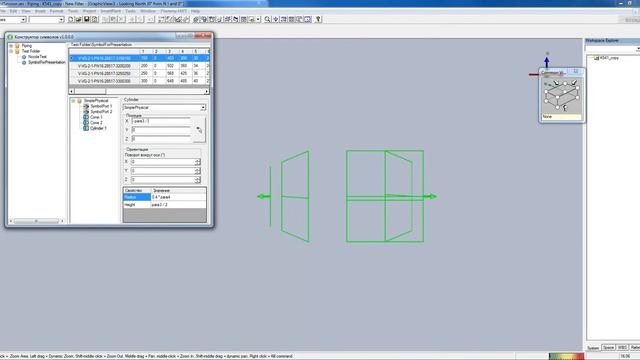This screenshot has height=360, width=640.
Task: Click the Save floppy-disk toolbar icon
Action: click(87, 19)
